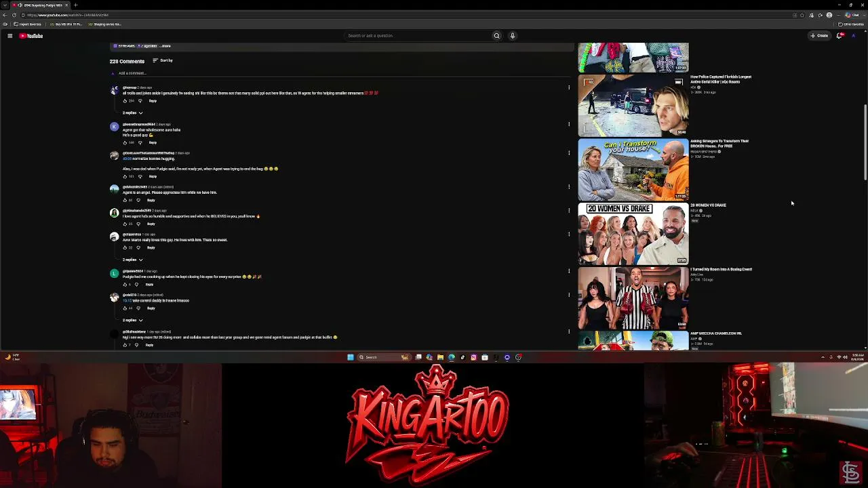
Task: Open File Explorer from the taskbar
Action: click(x=440, y=357)
